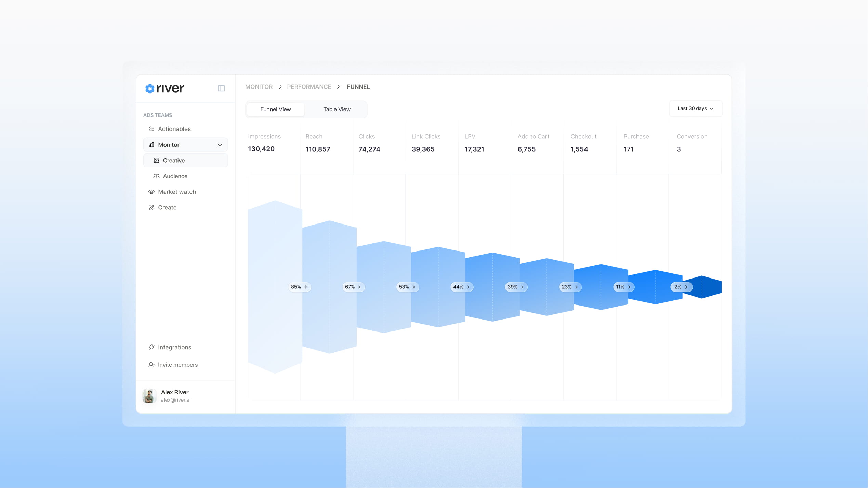
Task: Select the Funnel View tab
Action: point(275,109)
